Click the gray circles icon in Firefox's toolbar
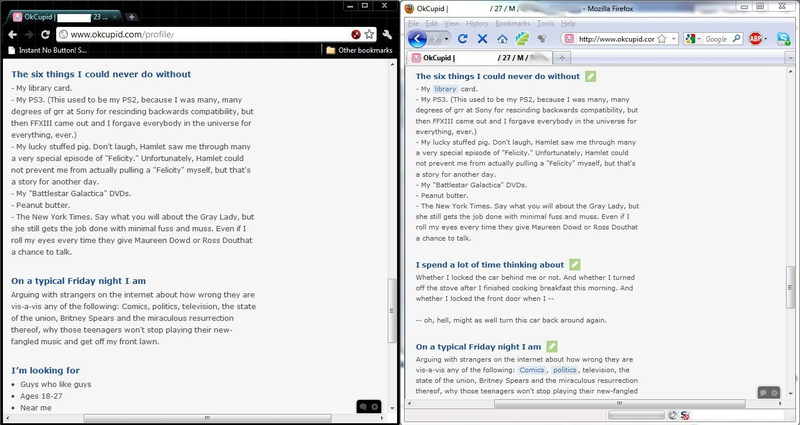The width and height of the screenshot is (800, 425). point(542,39)
